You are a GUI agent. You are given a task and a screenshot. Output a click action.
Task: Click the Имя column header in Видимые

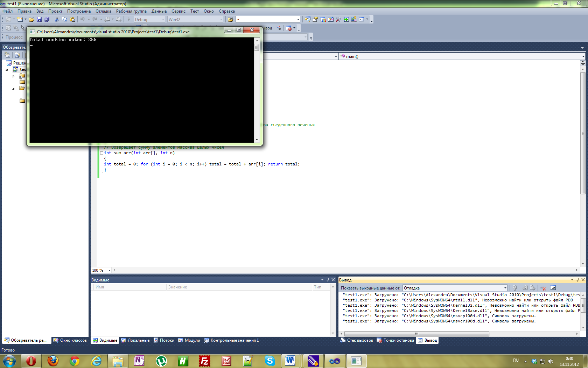click(129, 287)
